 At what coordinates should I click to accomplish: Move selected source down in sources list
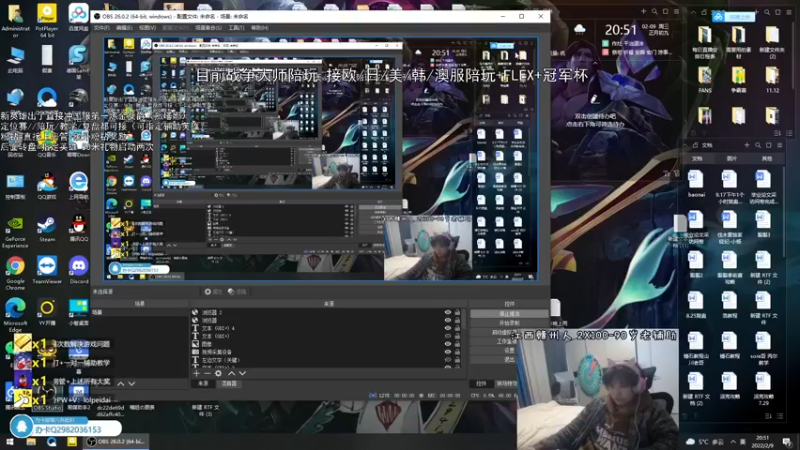pyautogui.click(x=242, y=373)
